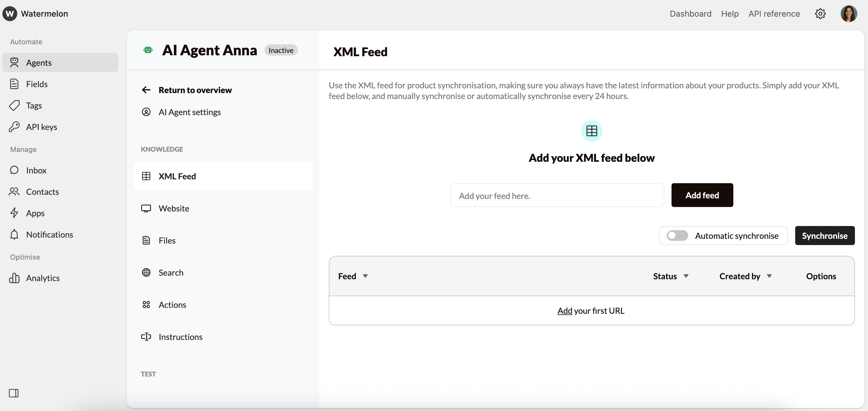Open Tags from the sidebar
Image resolution: width=868 pixels, height=411 pixels.
[34, 105]
